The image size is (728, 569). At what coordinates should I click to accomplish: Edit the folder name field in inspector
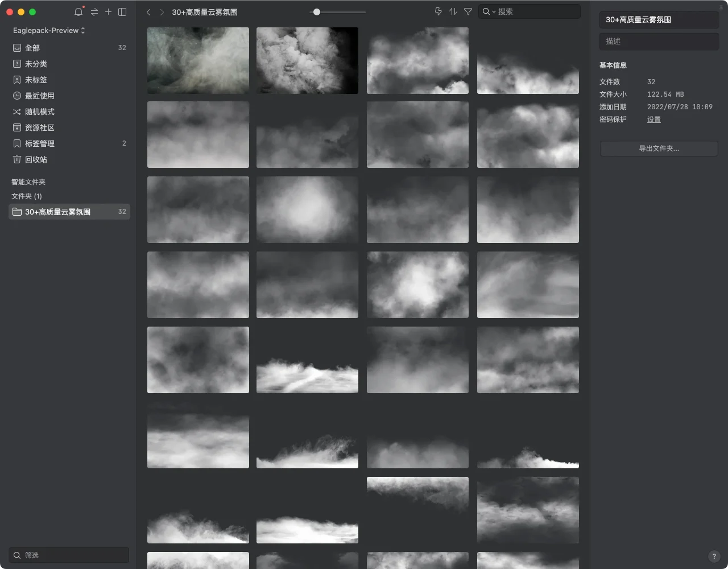coord(659,19)
